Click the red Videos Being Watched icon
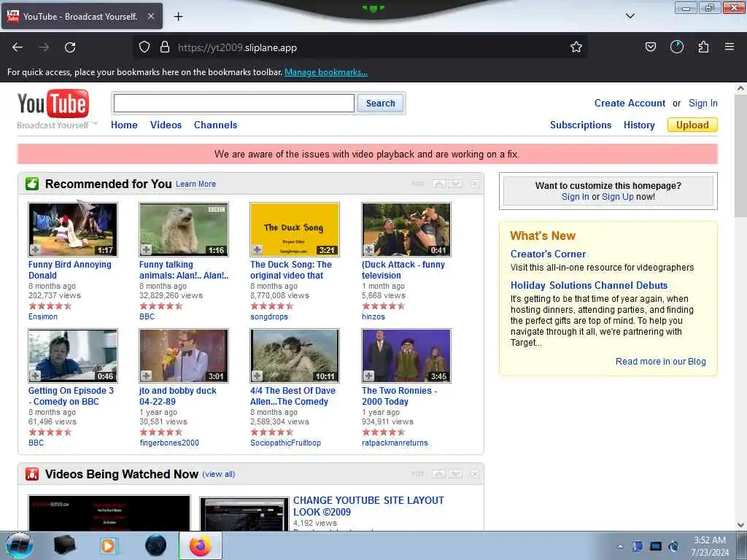747x560 pixels. point(32,474)
